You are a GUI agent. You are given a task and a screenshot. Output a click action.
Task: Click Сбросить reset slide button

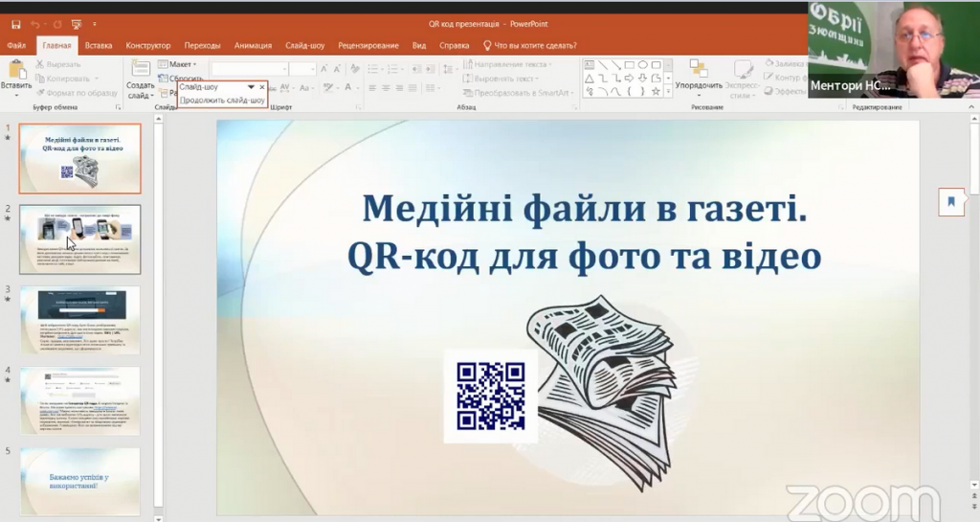(x=180, y=79)
